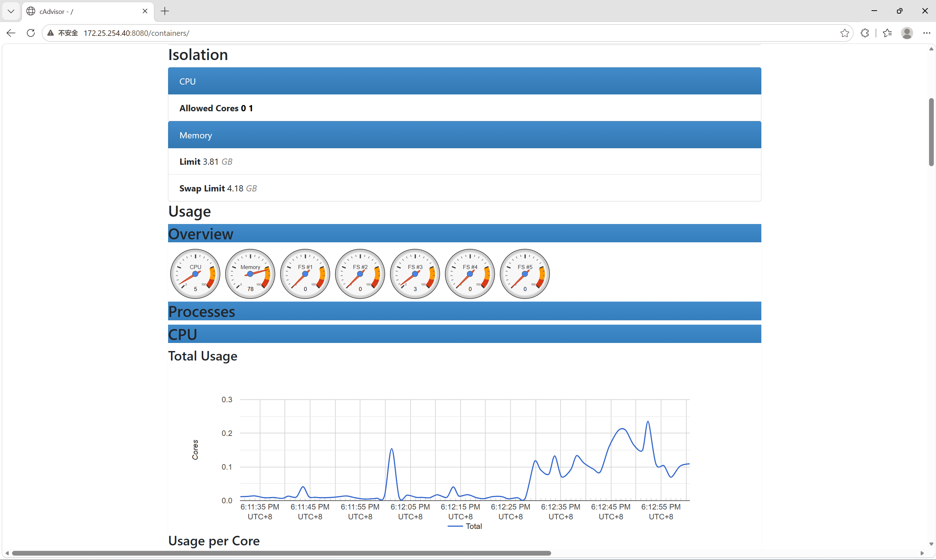Open the favorites list icon
This screenshot has height=560, width=936.
(x=887, y=33)
